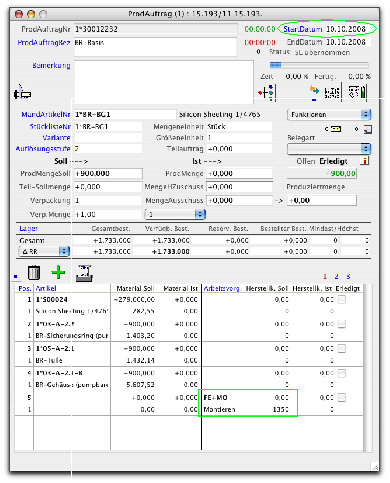The height and width of the screenshot is (483, 390).
Task: Click the stamp icon beside green plus
Action: pos(84,273)
